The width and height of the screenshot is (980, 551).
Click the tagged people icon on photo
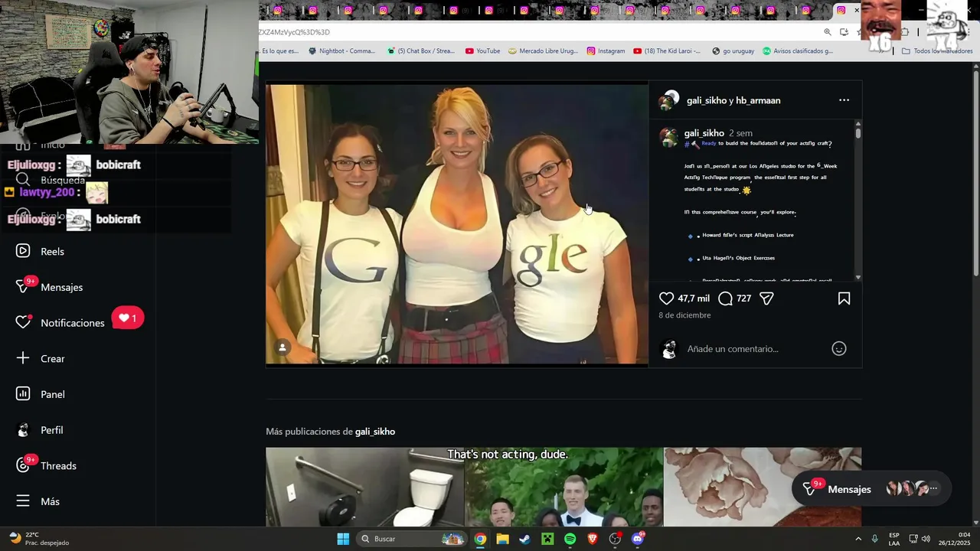pyautogui.click(x=283, y=347)
